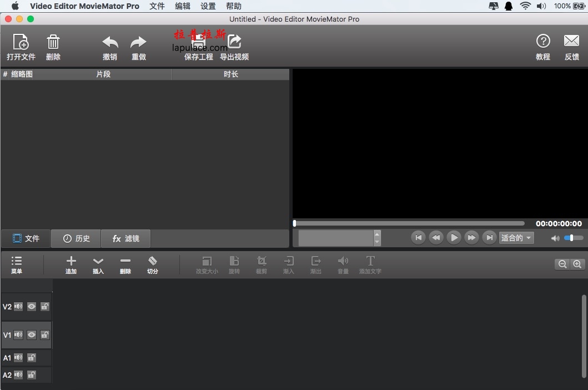Switch to the 历史 (History) tab
This screenshot has width=588, height=390.
pyautogui.click(x=76, y=238)
